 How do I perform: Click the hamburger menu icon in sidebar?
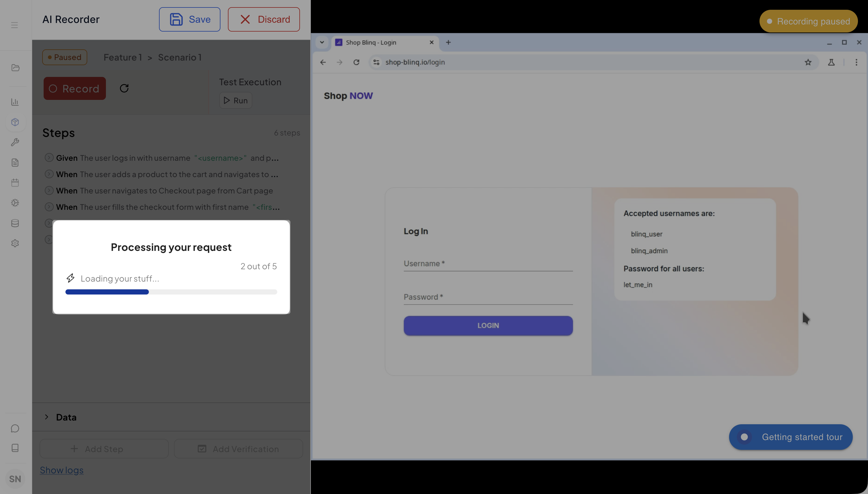(x=14, y=25)
